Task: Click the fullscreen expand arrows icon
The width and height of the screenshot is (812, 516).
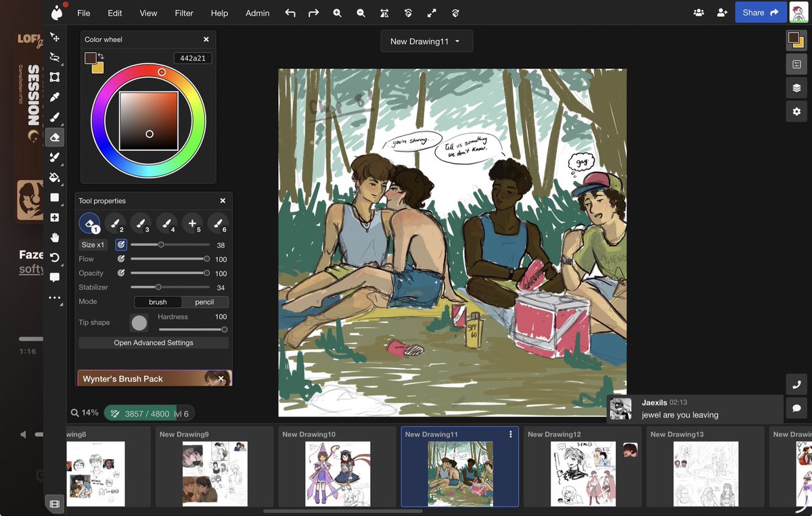Action: coord(432,13)
